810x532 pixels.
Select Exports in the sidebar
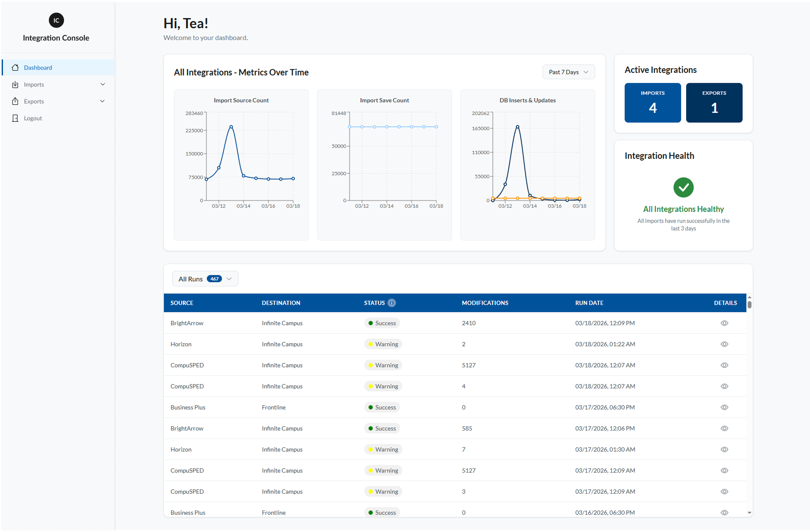[58, 101]
